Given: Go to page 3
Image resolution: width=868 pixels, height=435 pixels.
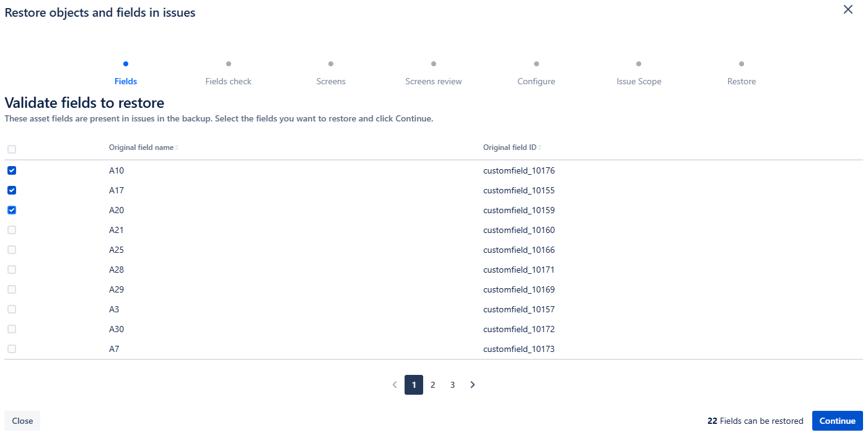Looking at the screenshot, I should [x=453, y=385].
